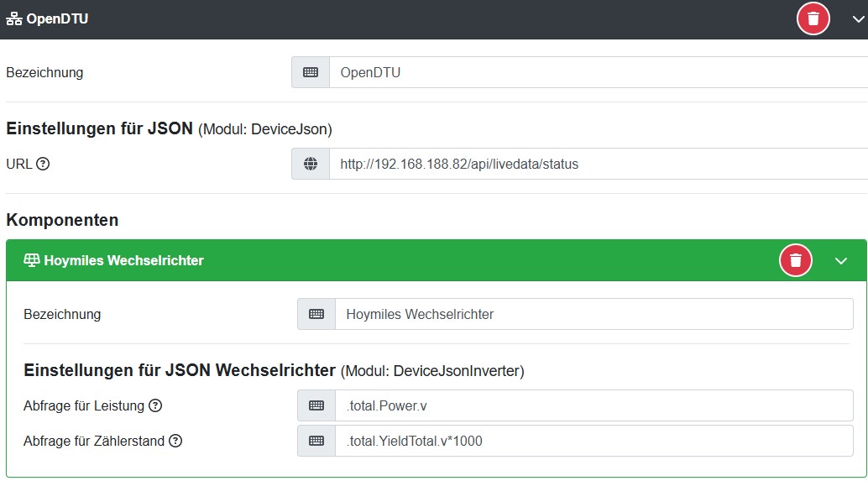This screenshot has width=868, height=481.
Task: Click the dark OpenDTU header bar title
Action: (57, 19)
